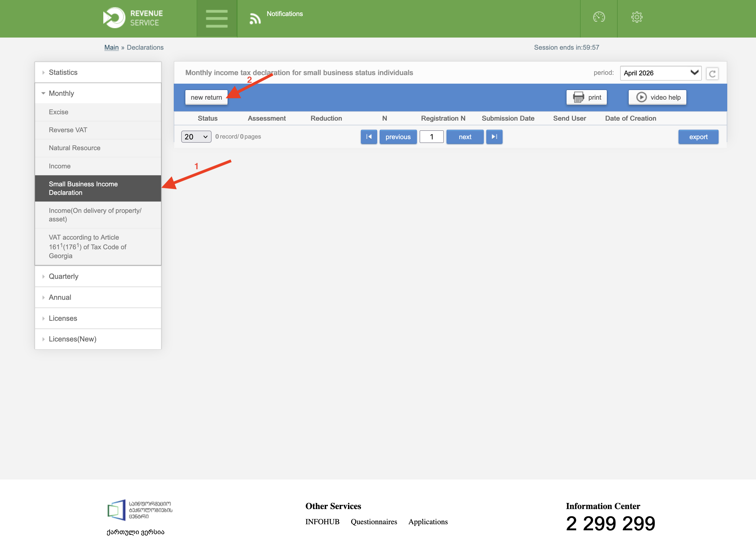Click the Information Center phone number

click(x=610, y=523)
